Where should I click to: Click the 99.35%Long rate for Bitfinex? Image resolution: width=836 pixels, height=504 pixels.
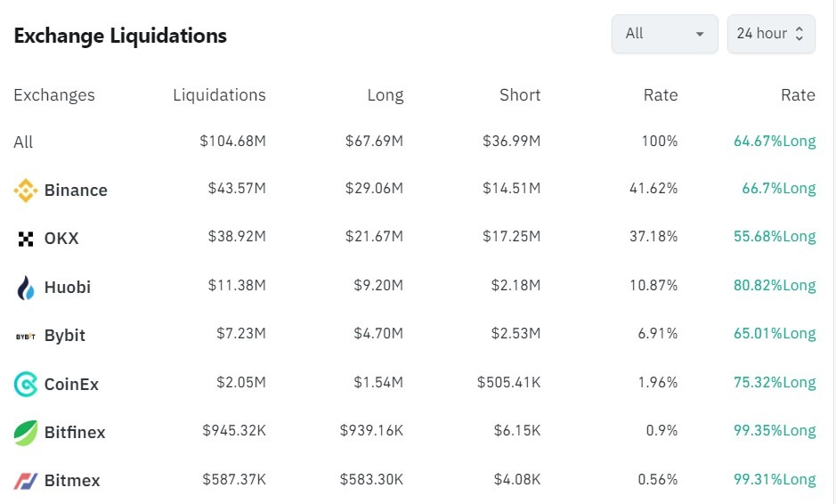[x=775, y=431]
